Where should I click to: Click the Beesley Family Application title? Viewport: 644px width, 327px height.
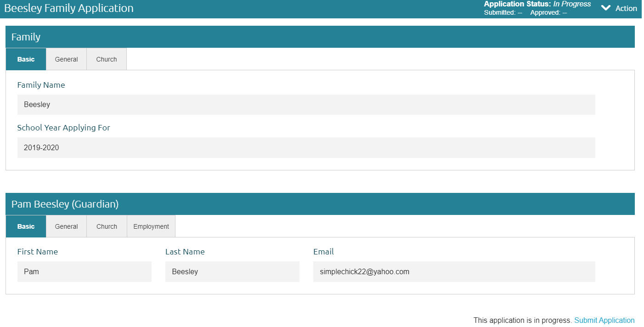pos(69,8)
